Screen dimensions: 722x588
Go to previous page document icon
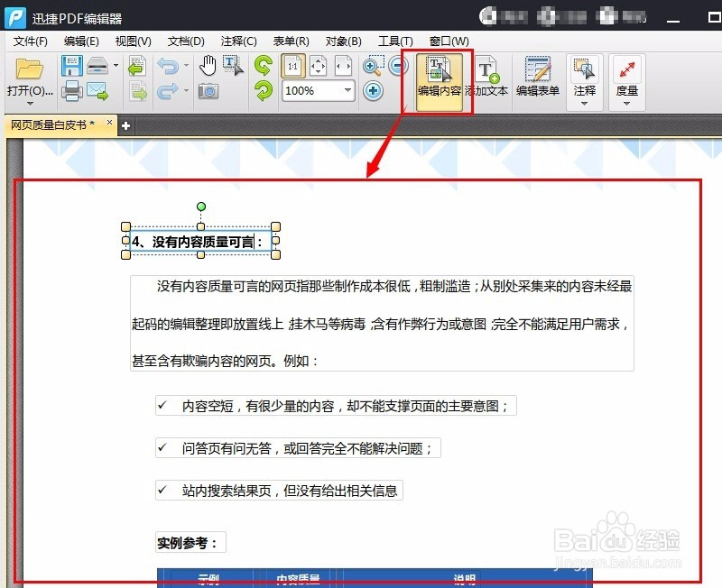[137, 66]
